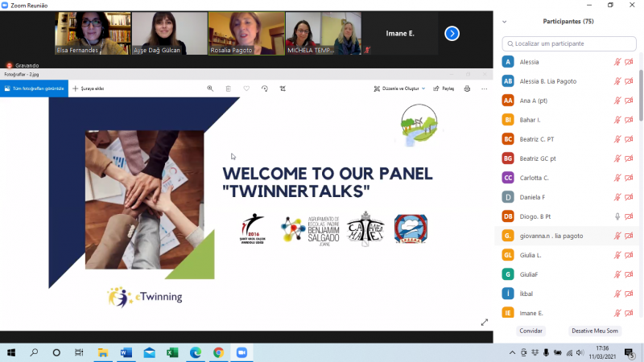Screen dimensions: 644x362
Task: Click the printer icon in photo toolbar
Action: tap(467, 88)
